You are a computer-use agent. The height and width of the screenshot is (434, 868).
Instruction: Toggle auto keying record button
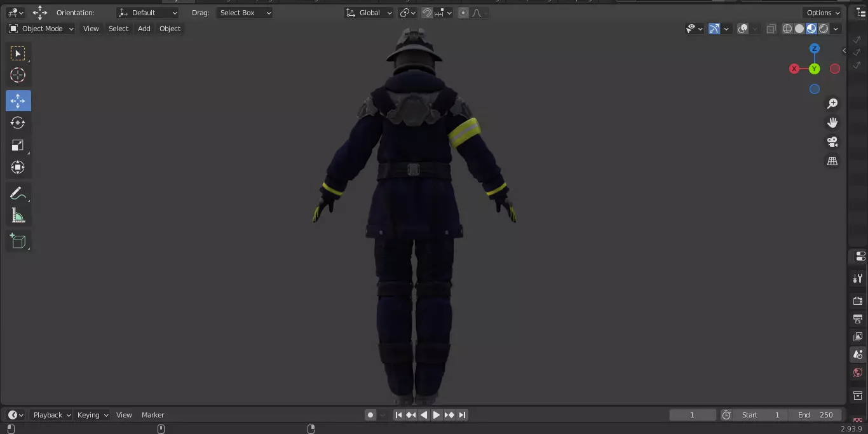(x=370, y=415)
